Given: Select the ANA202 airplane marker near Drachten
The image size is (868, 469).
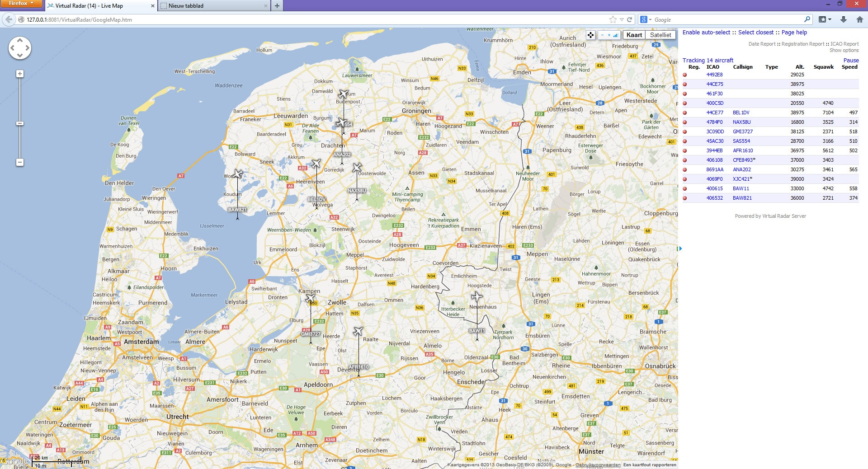Looking at the screenshot, I should pos(341,122).
